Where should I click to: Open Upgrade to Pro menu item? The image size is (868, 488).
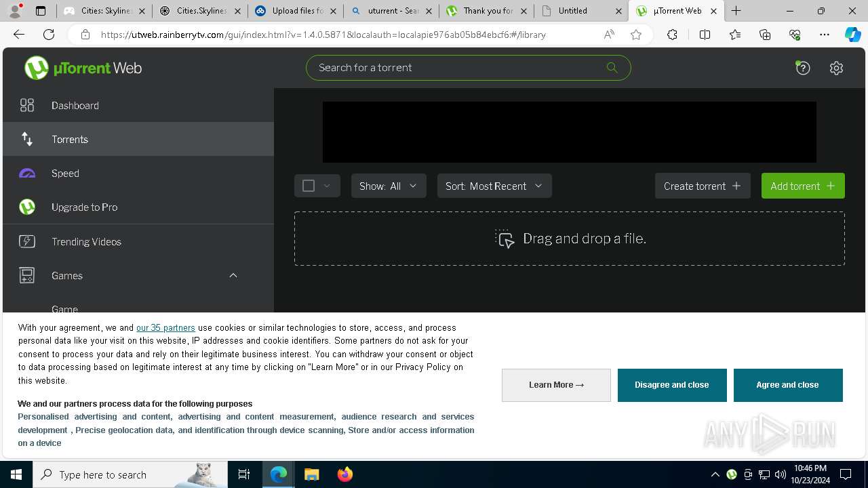138,207
